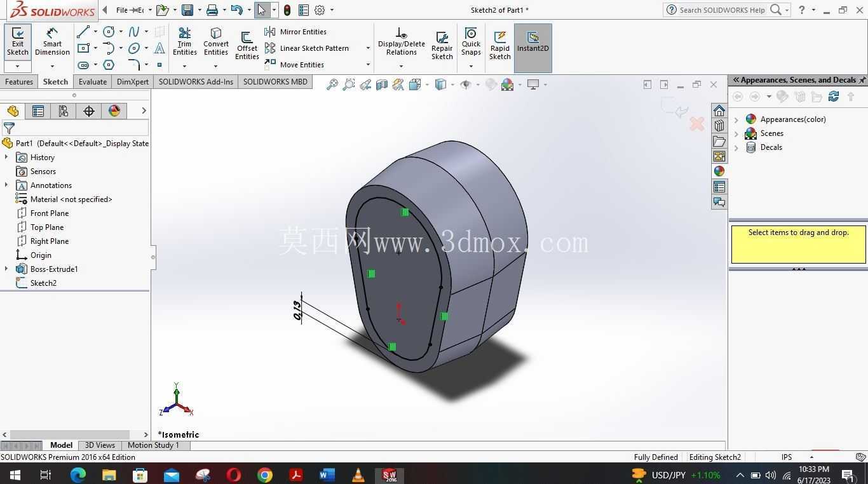
Task: Click Convert Entities
Action: click(216, 43)
